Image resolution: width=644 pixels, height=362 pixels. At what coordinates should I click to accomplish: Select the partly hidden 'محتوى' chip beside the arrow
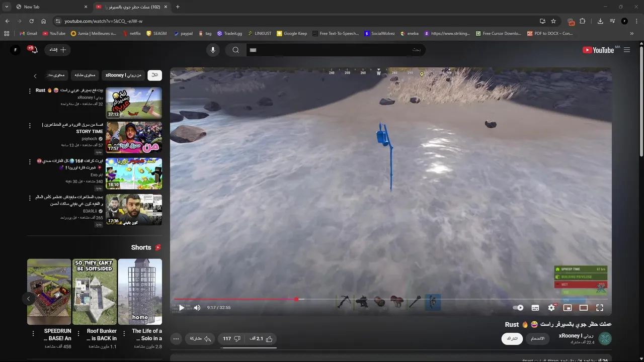click(x=57, y=75)
